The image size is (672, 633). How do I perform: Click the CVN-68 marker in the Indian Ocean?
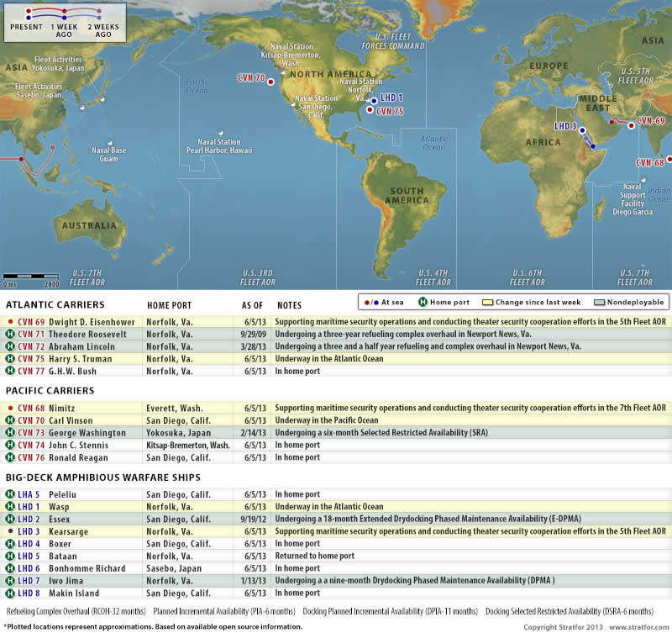click(669, 162)
